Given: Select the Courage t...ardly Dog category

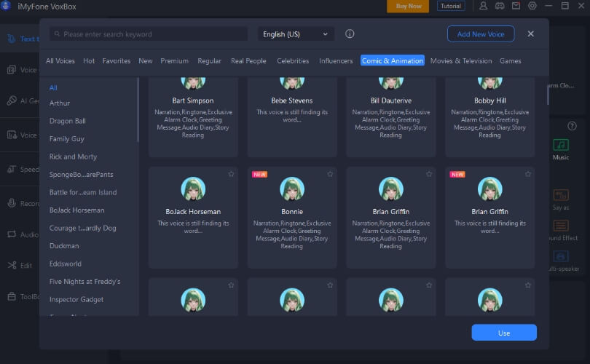Looking at the screenshot, I should pos(83,228).
